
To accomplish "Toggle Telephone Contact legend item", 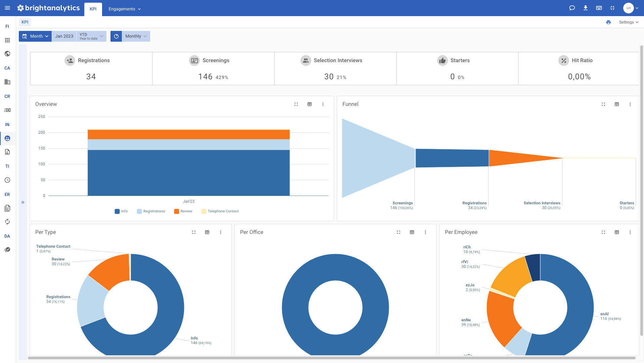I will (x=220, y=211).
